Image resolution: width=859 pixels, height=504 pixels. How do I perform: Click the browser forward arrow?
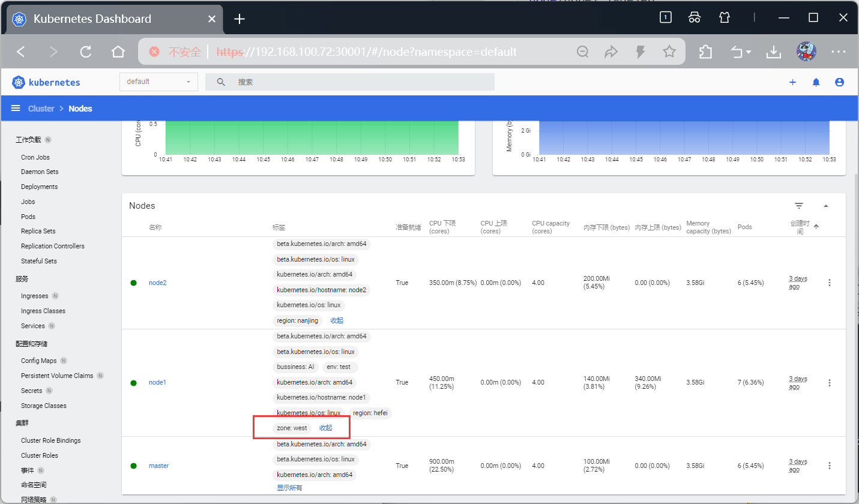[x=53, y=52]
